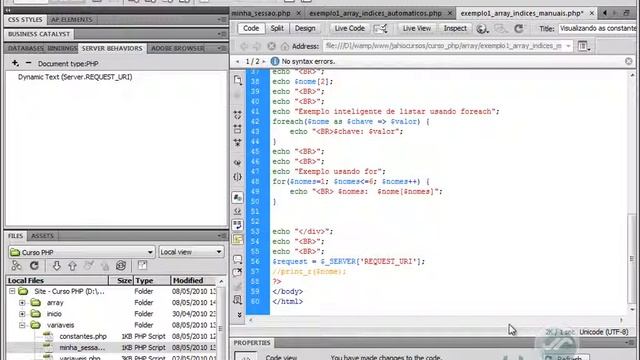The height and width of the screenshot is (360, 640).
Task: Put files to server up arrow
Action: [72, 266]
